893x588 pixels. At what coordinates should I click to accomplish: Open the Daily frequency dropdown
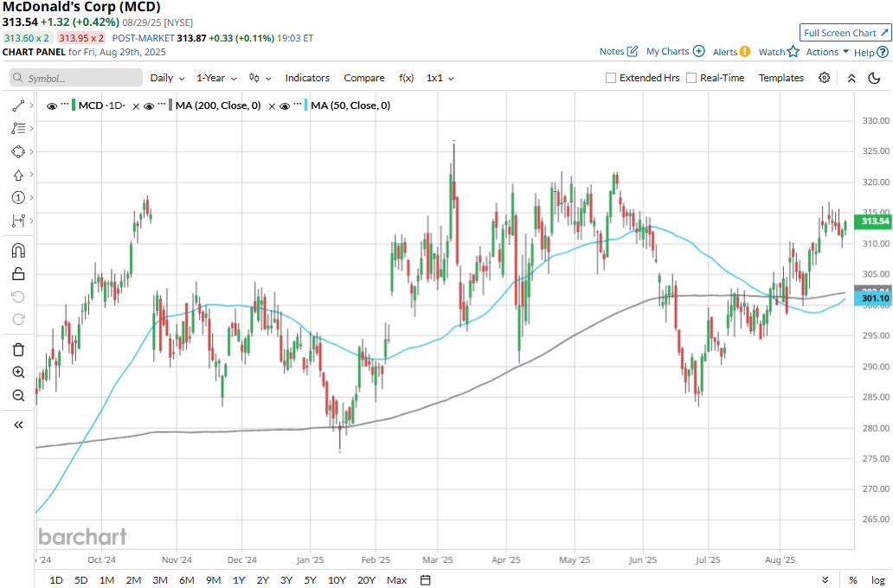point(168,78)
